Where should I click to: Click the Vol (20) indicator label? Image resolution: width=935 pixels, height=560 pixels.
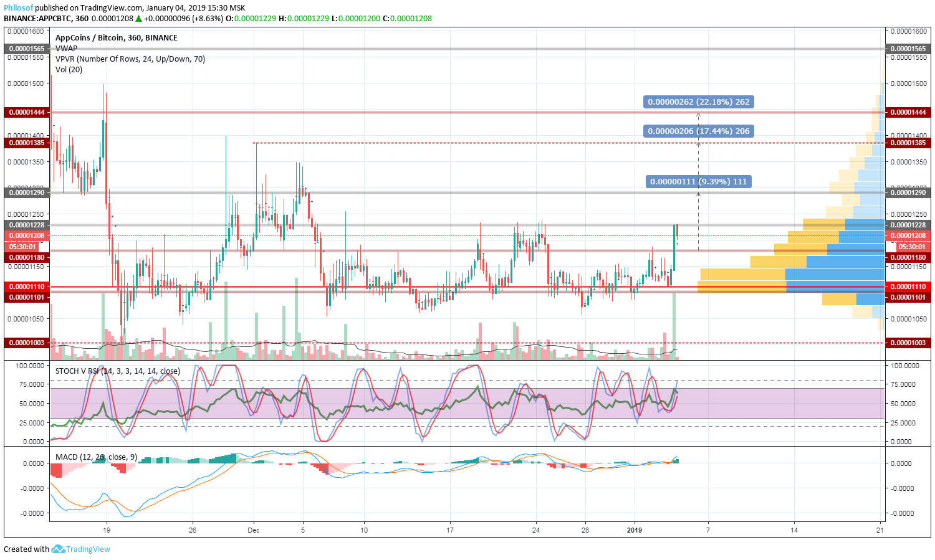pyautogui.click(x=69, y=69)
